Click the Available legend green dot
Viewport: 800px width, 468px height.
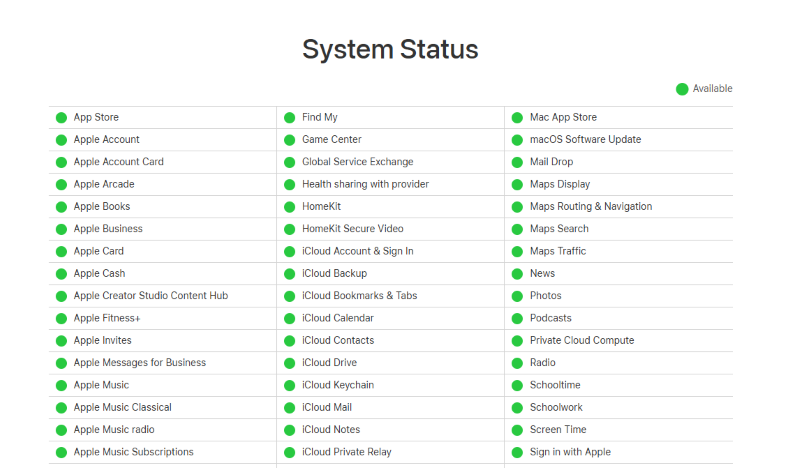(x=682, y=89)
